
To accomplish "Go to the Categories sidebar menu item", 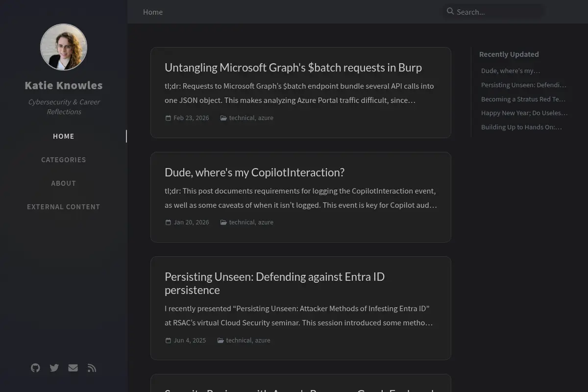I will pos(64,160).
